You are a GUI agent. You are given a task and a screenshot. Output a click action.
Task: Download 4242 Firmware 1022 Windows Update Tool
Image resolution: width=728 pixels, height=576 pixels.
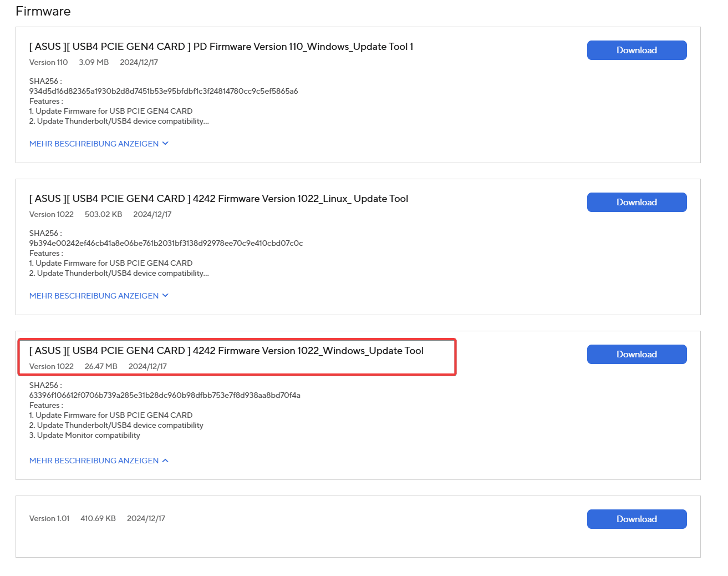[x=637, y=354]
